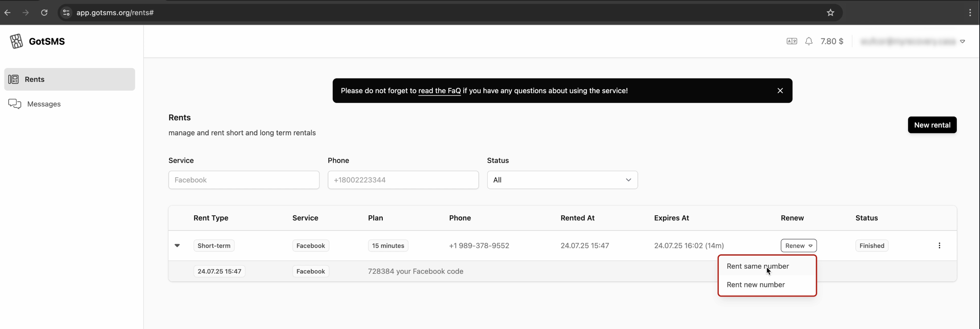Bookmark this page with the star
This screenshot has width=980, height=329.
830,13
